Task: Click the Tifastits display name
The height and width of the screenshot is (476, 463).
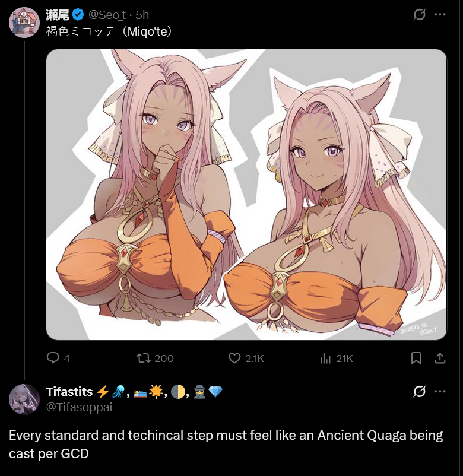Action: [x=69, y=392]
